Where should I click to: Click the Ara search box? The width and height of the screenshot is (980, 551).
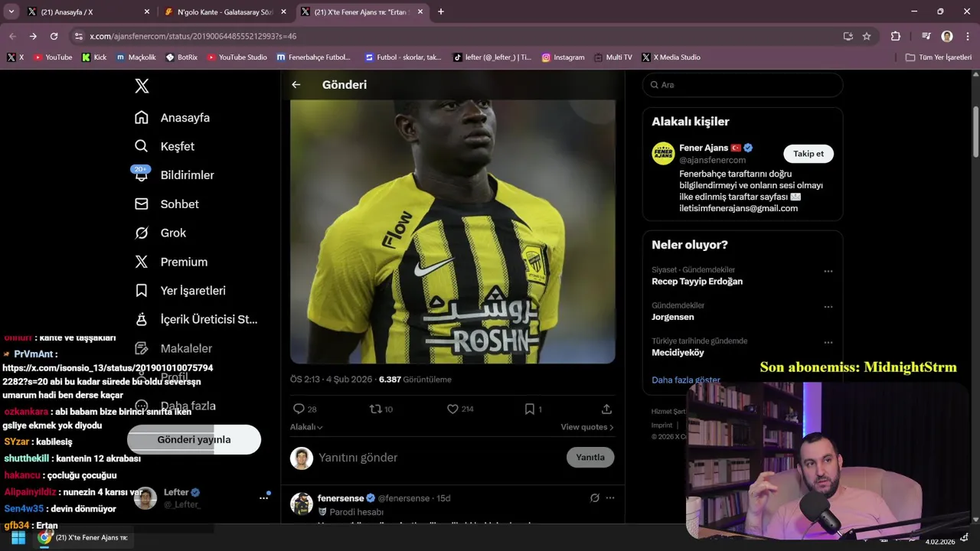pyautogui.click(x=743, y=85)
